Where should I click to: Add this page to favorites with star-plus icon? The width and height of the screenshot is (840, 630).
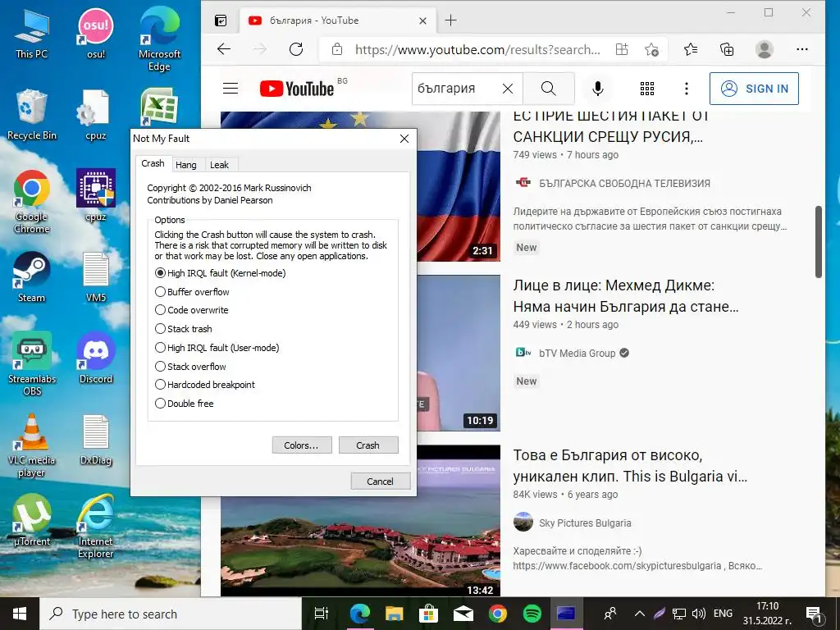651,49
